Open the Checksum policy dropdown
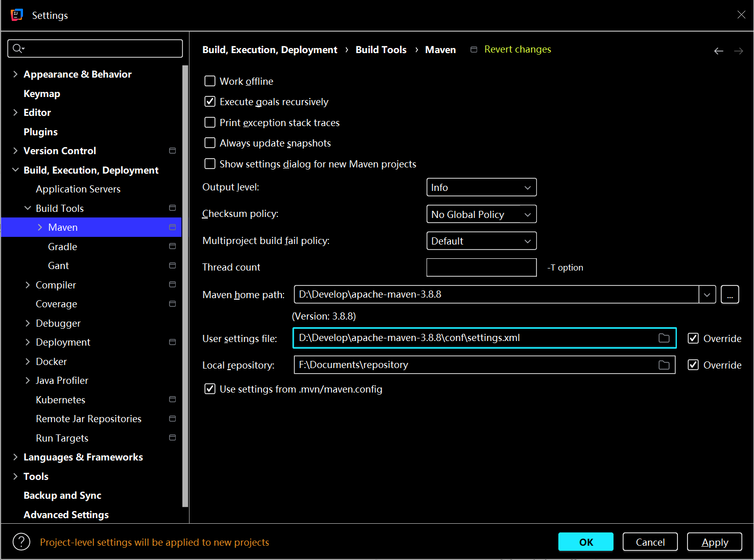 tap(481, 214)
